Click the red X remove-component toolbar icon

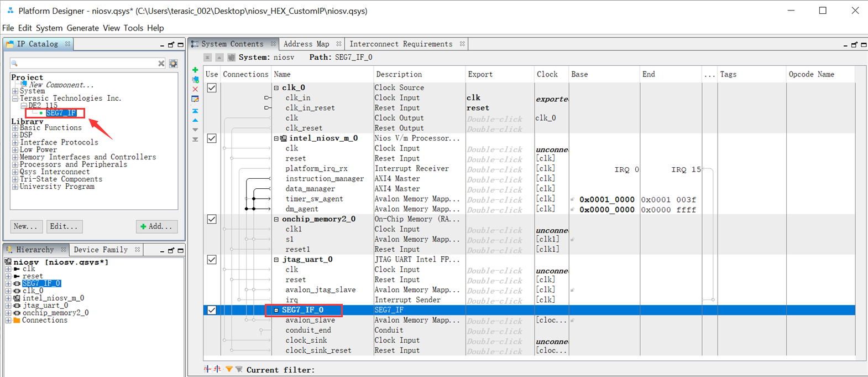[195, 89]
